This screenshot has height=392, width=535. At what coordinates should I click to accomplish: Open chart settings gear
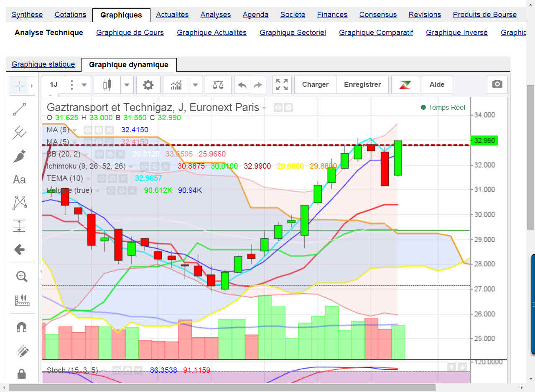[148, 85]
